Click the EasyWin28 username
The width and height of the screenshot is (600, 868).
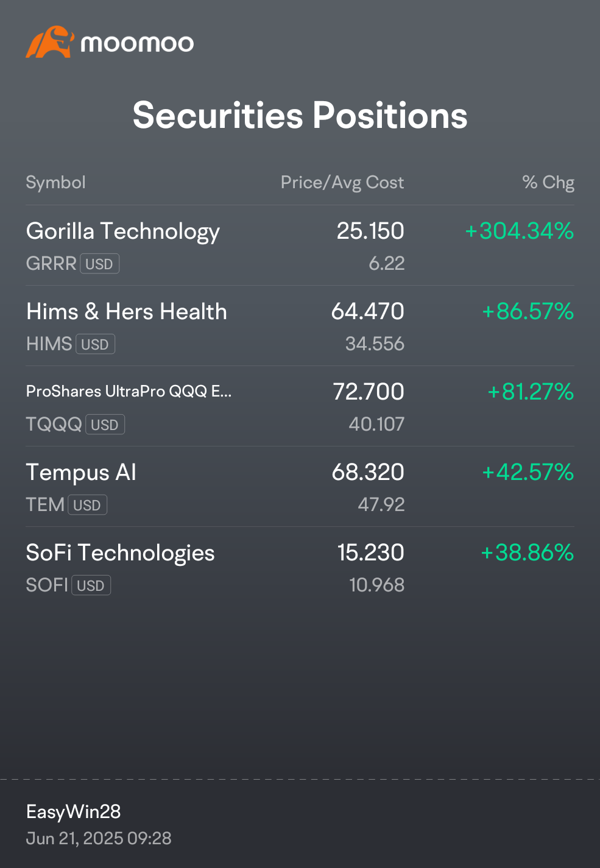click(73, 811)
